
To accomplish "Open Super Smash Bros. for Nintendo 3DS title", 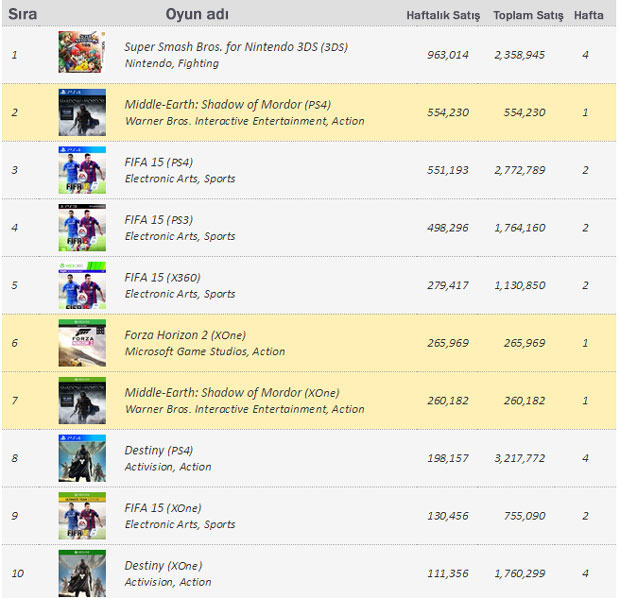I will pyautogui.click(x=236, y=46).
